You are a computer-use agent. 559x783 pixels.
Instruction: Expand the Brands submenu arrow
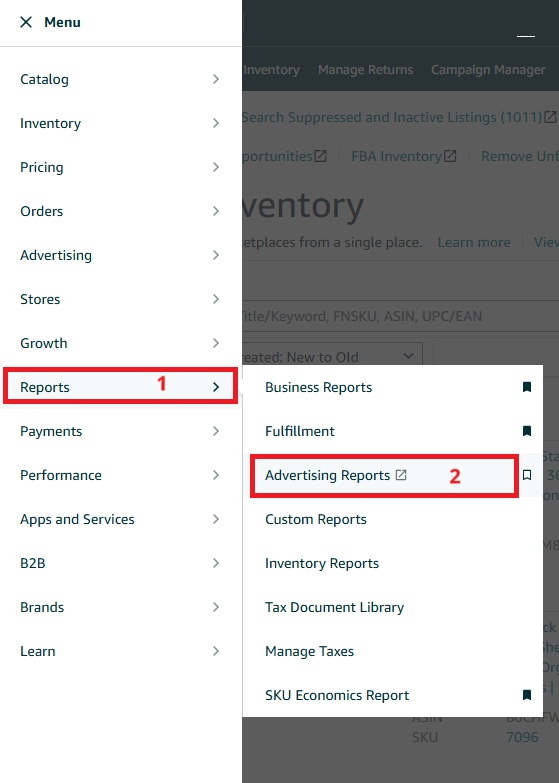click(216, 607)
